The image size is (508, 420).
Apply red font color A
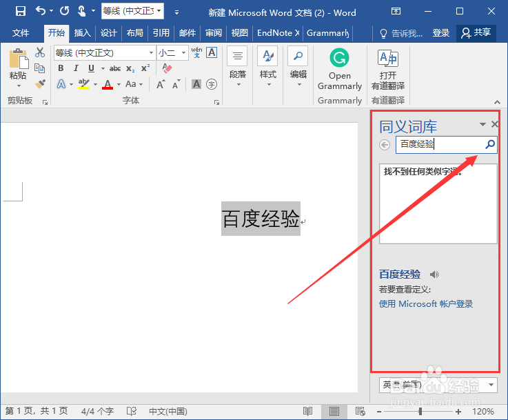click(x=108, y=85)
